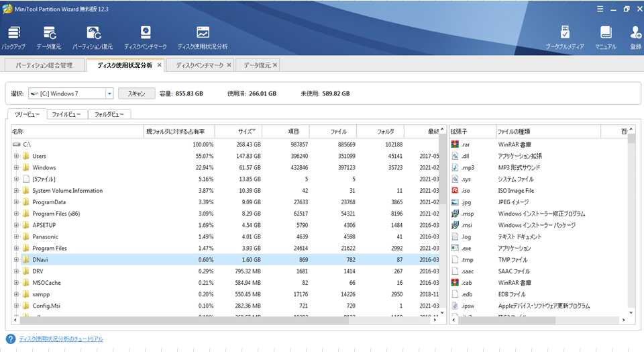Open the hamburger menu in title bar

(600, 9)
